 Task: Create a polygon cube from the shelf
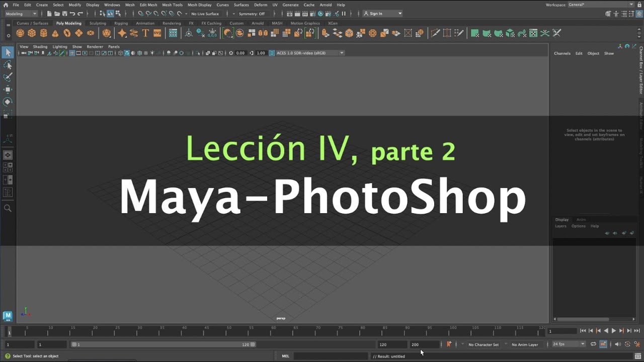32,33
